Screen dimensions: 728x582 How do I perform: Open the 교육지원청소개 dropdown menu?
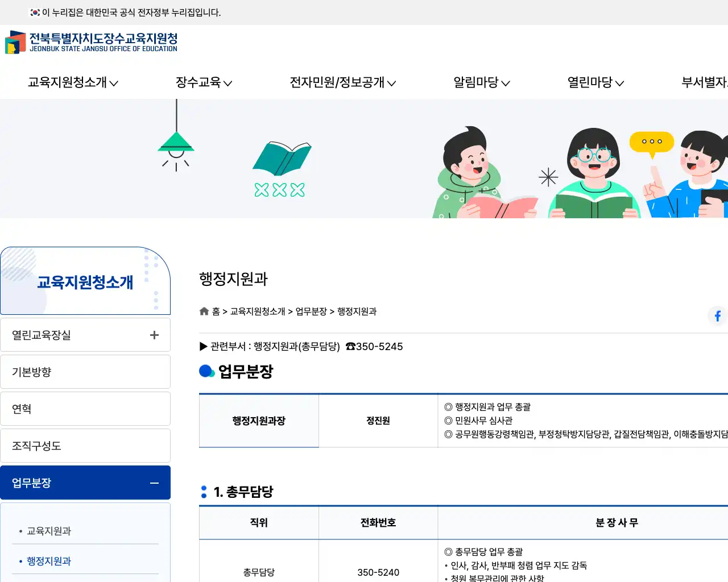click(73, 82)
